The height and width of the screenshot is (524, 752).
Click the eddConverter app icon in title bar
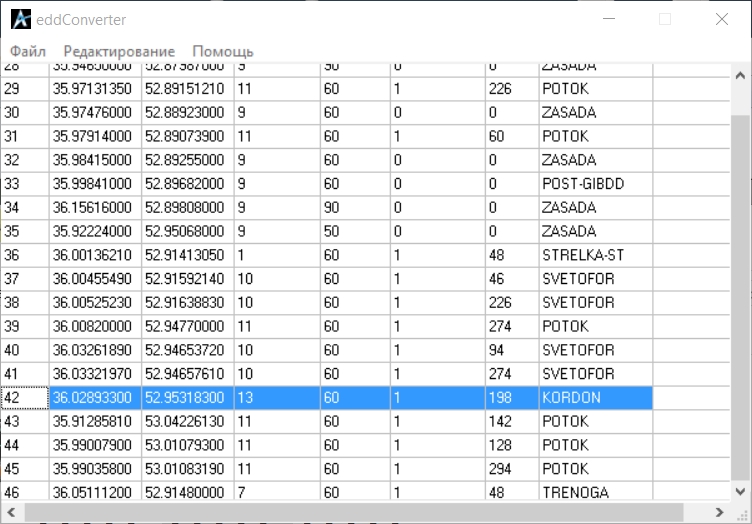pyautogui.click(x=20, y=19)
